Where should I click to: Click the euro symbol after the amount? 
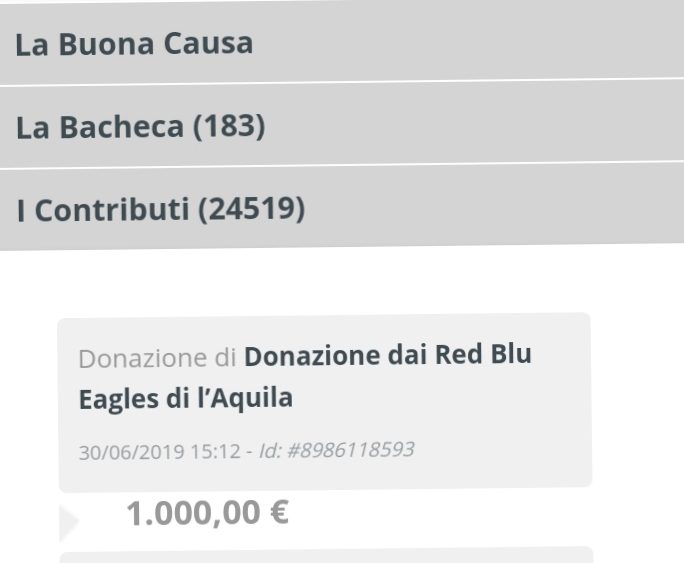(x=280, y=512)
